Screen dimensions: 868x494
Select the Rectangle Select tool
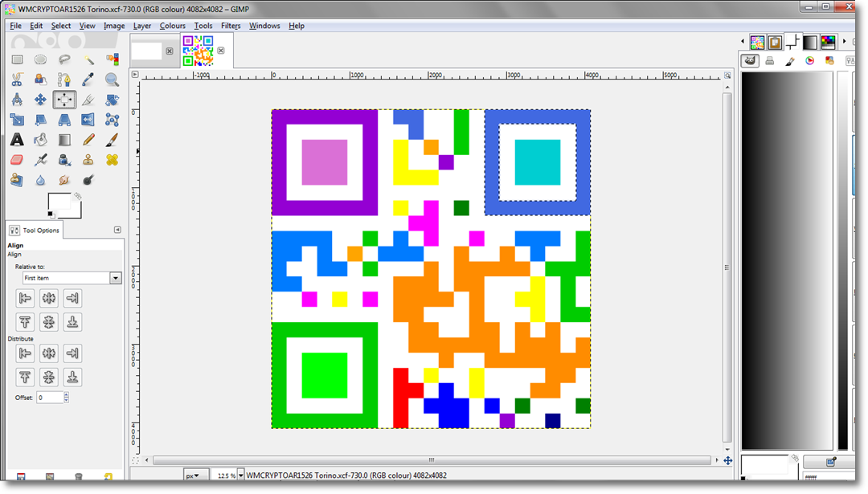click(x=17, y=59)
